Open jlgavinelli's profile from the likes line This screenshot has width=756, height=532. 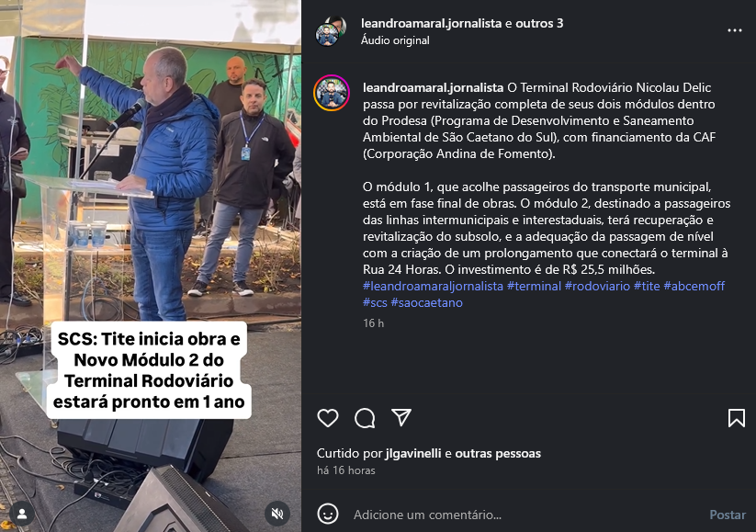pyautogui.click(x=413, y=453)
